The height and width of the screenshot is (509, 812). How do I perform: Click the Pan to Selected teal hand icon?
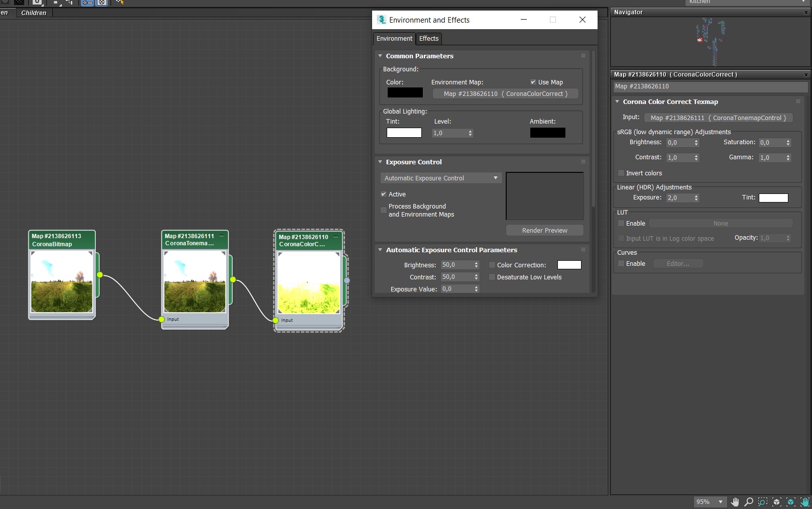805,501
